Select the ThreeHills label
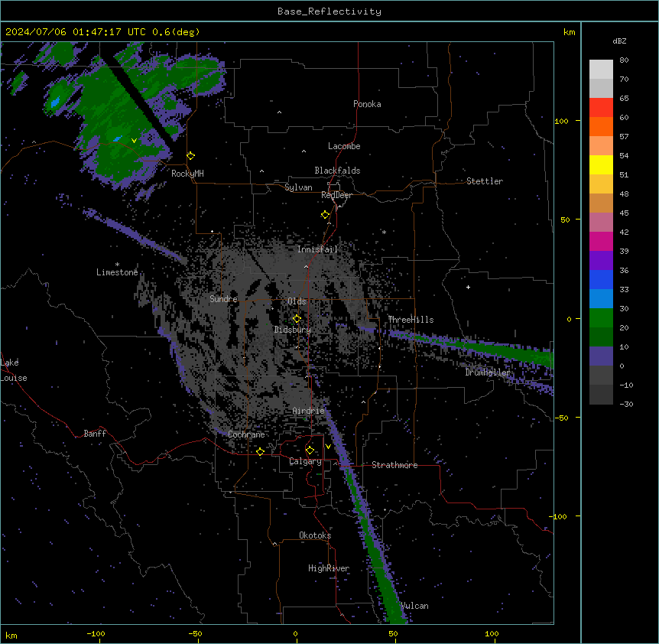 (411, 320)
